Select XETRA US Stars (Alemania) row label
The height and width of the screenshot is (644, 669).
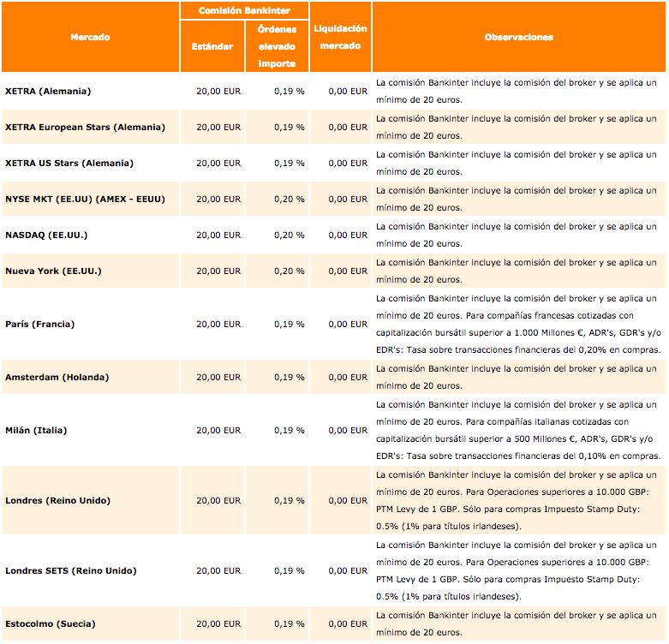[69, 163]
